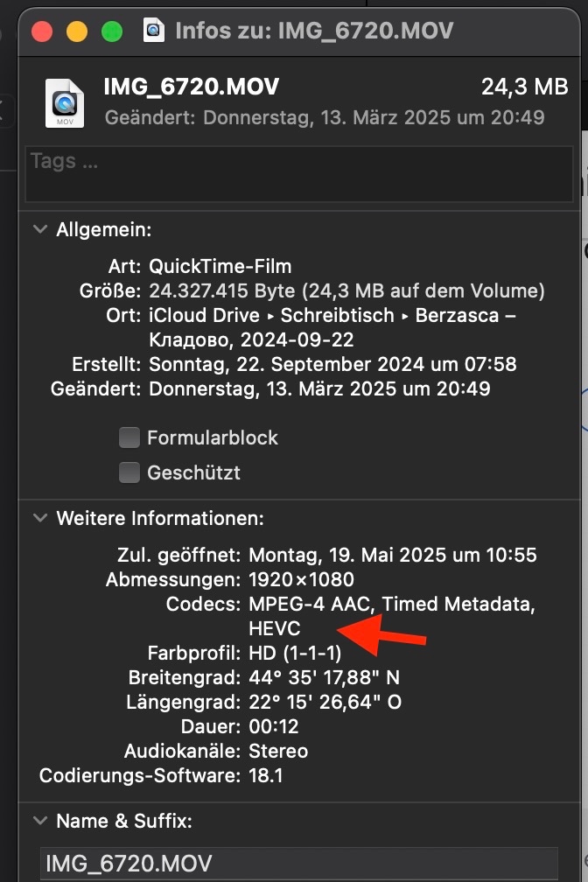Click the green zoom window button
The height and width of the screenshot is (882, 588).
pos(112,31)
